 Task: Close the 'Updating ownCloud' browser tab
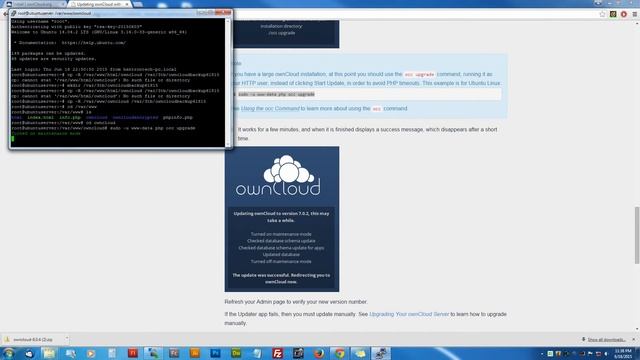[127, 4]
